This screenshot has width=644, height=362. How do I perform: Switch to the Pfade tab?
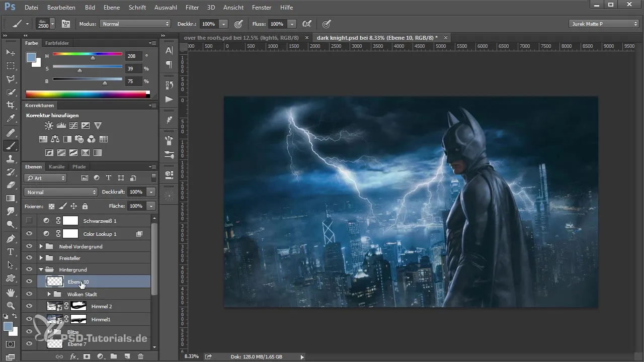point(79,167)
